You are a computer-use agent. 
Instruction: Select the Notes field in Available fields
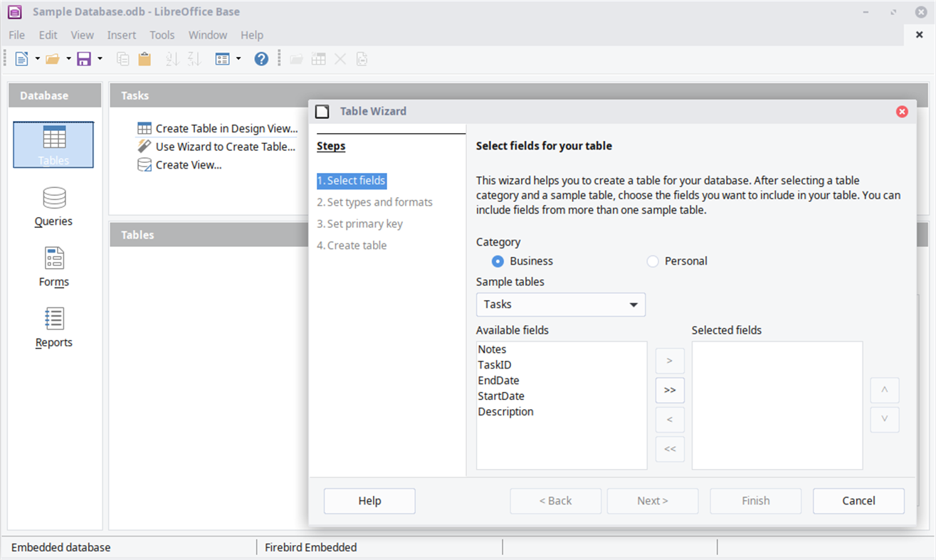click(x=492, y=349)
